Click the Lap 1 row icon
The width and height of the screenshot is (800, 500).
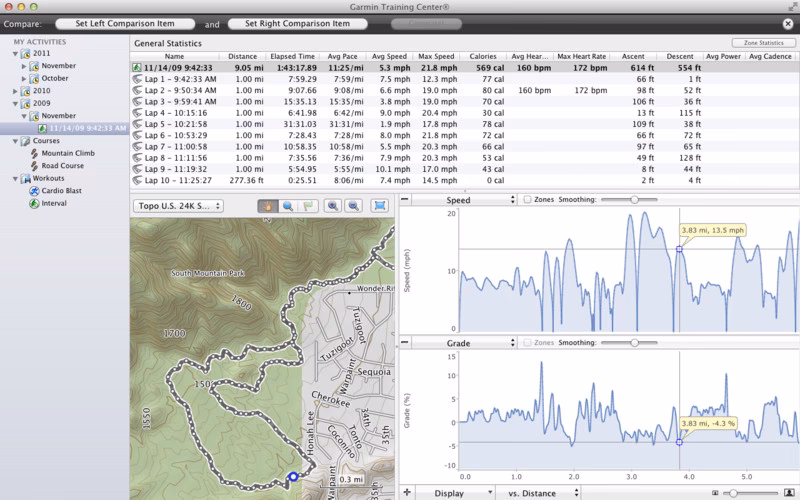137,79
